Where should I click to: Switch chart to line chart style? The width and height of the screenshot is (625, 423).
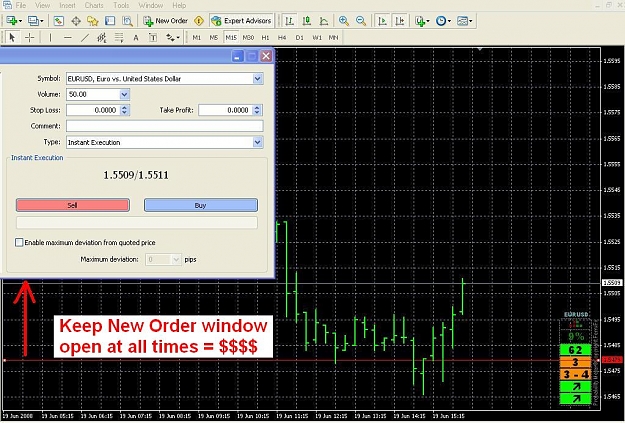(x=324, y=21)
